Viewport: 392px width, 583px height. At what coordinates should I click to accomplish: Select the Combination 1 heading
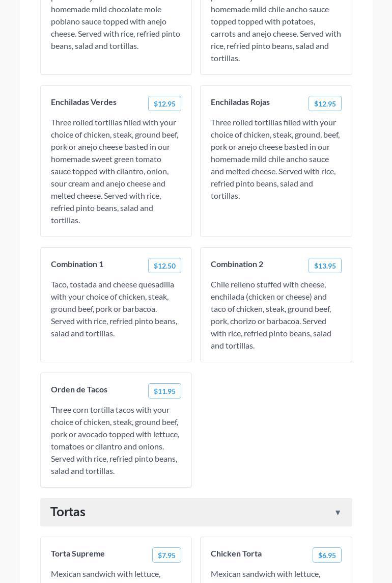[77, 264]
